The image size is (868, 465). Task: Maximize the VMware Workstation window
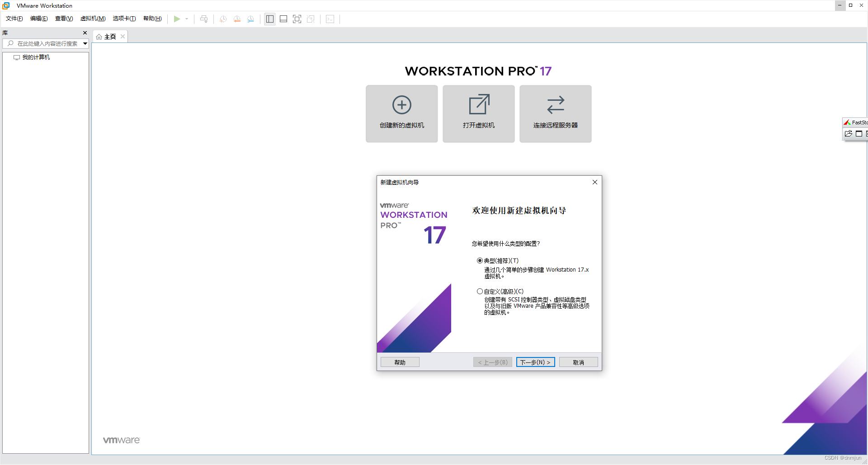click(x=850, y=5)
